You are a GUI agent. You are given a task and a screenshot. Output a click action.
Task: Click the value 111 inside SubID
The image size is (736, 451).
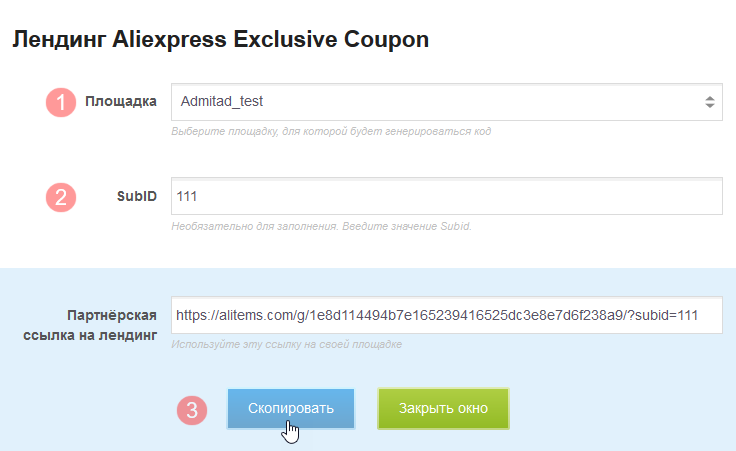(186, 196)
